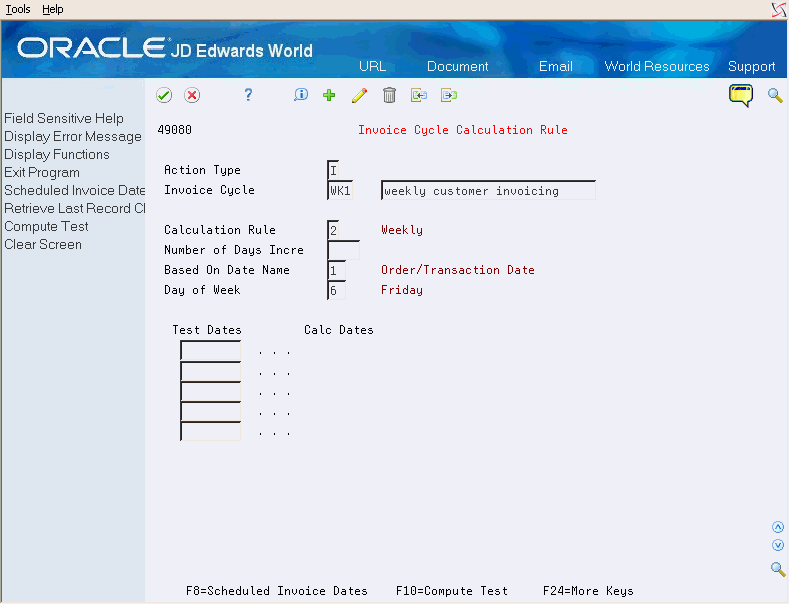Screen dimensions: 789x604
Task: Click the fifth Test Dates field
Action: point(210,431)
